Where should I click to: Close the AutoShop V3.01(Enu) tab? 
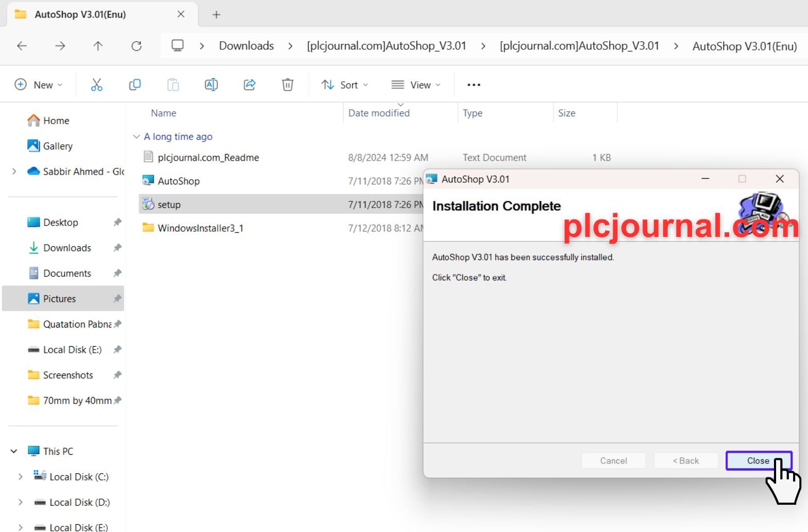(x=181, y=14)
